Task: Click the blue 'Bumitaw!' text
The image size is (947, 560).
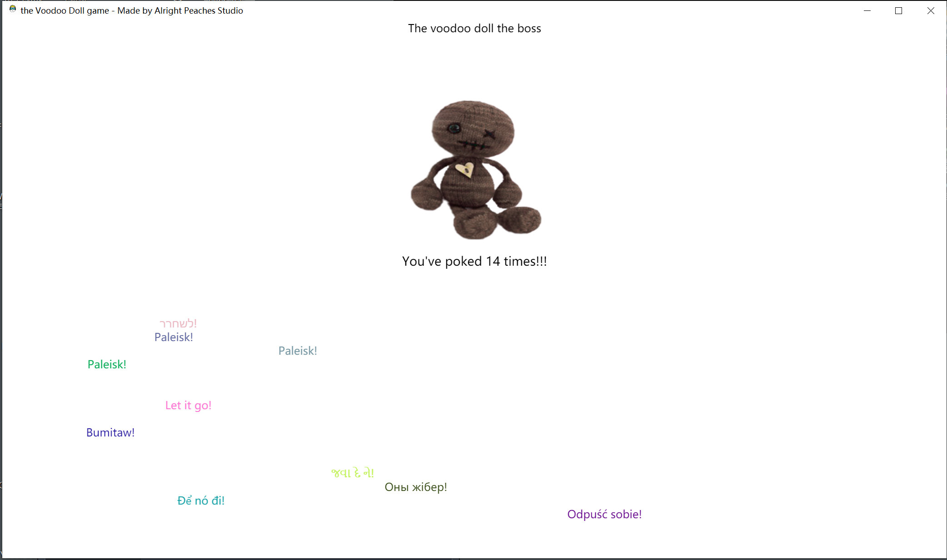Action: (110, 432)
